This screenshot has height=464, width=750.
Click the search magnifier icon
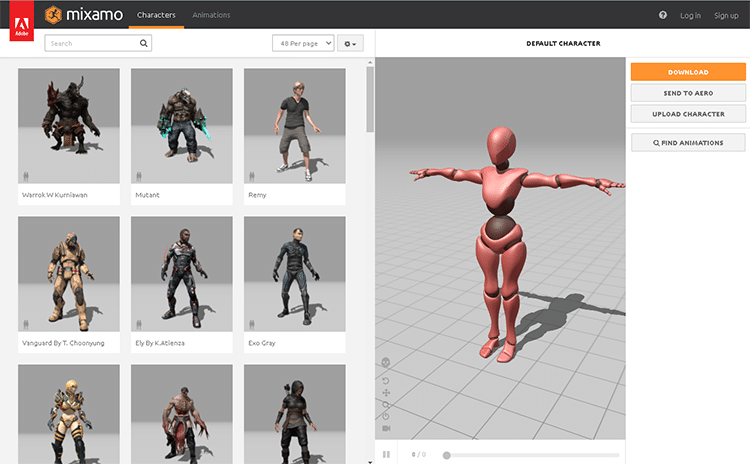[145, 44]
